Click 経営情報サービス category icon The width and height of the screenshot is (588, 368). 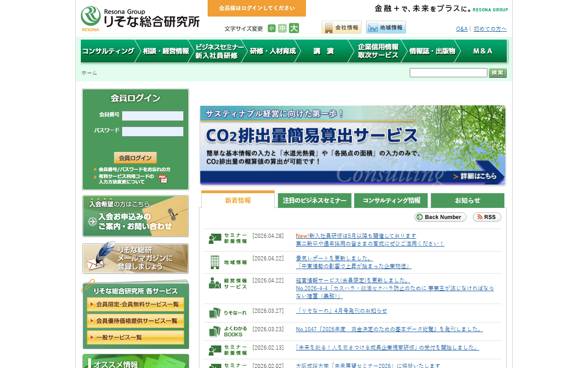[227, 283]
